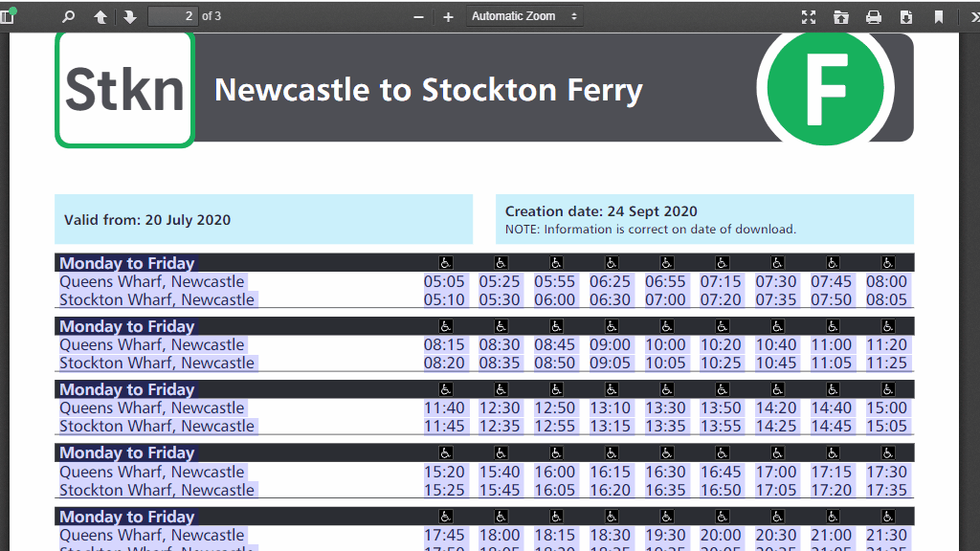Expand the additional tools menu

click(x=973, y=16)
